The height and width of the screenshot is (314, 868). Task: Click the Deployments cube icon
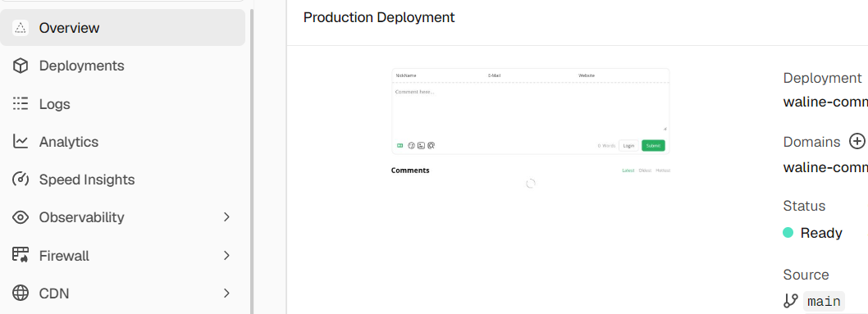(21, 66)
